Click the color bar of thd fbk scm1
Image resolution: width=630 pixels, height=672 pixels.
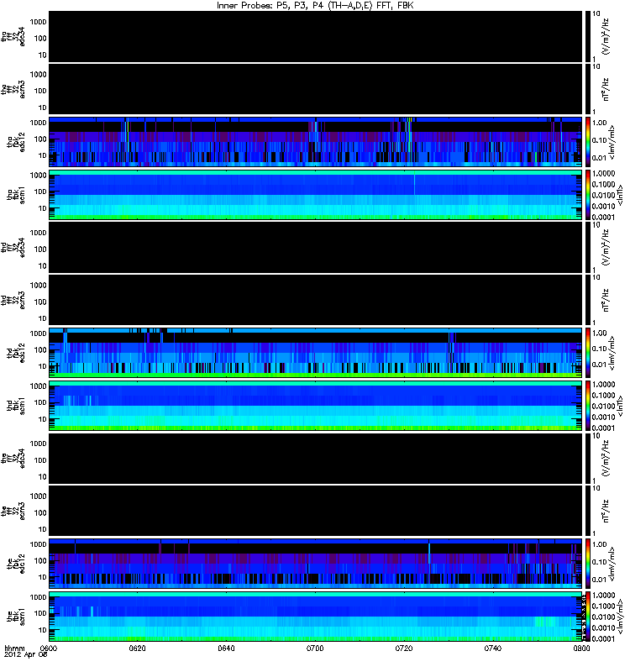pos(588,406)
